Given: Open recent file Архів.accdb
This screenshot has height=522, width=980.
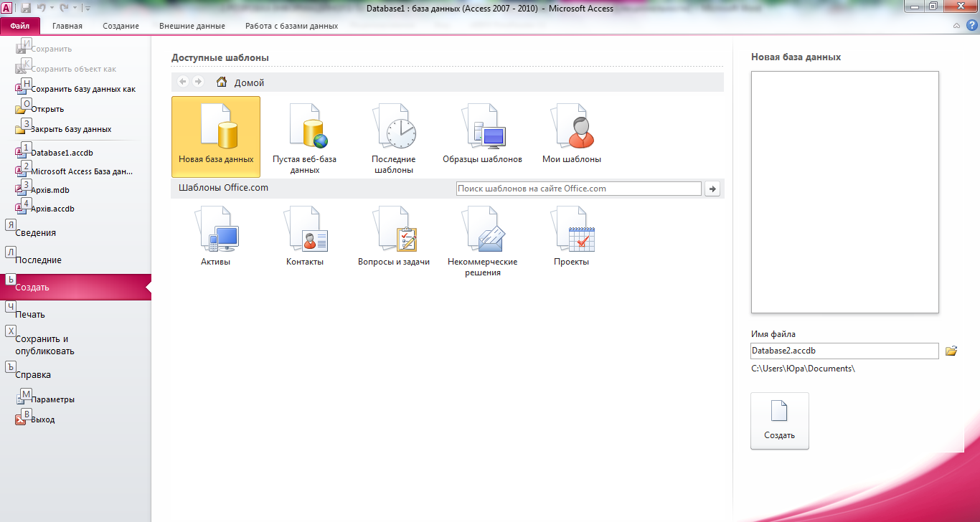Looking at the screenshot, I should tap(44, 209).
